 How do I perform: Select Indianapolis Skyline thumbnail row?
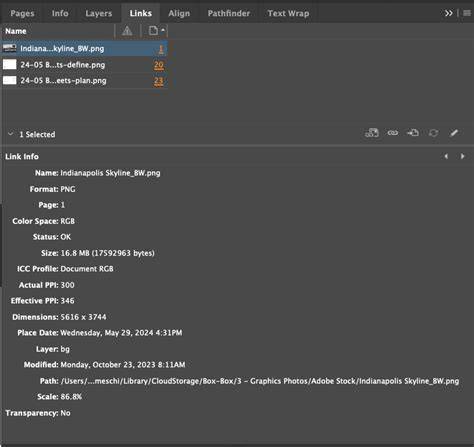point(84,49)
